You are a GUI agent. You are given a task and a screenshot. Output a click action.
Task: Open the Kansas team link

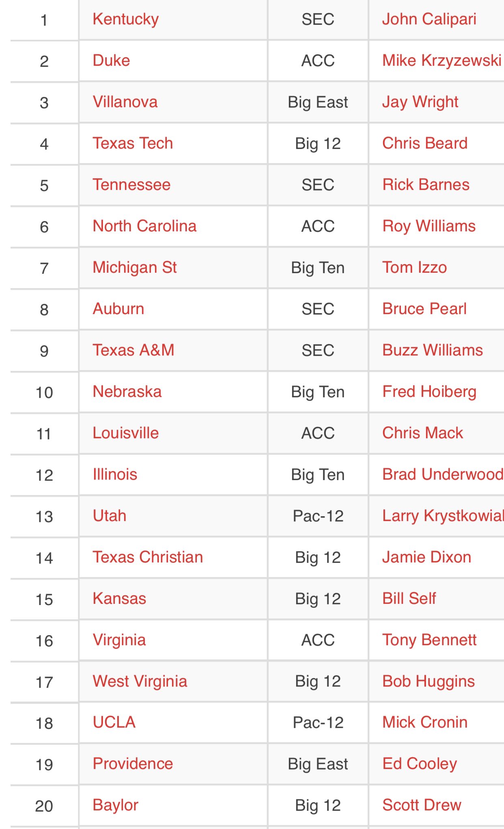[119, 599]
